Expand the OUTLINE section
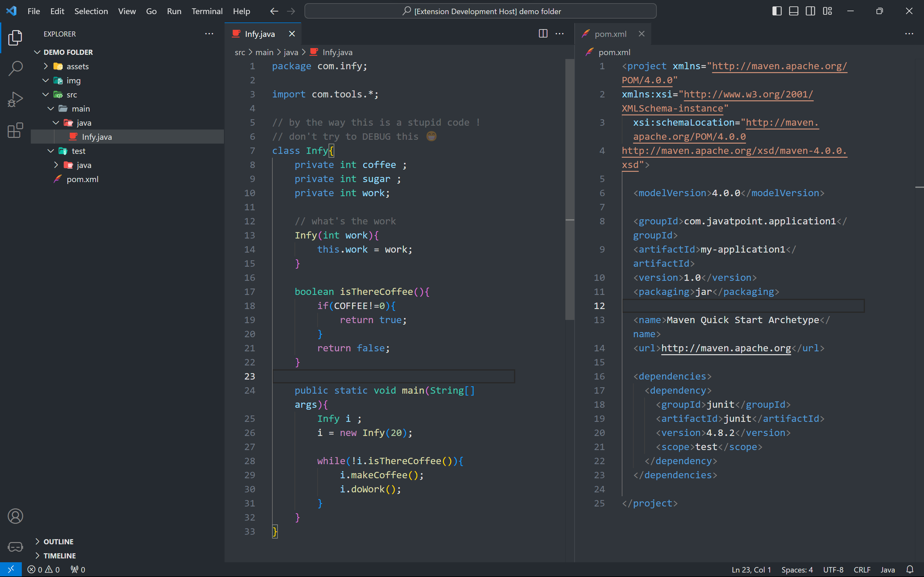The width and height of the screenshot is (924, 577). pos(58,541)
